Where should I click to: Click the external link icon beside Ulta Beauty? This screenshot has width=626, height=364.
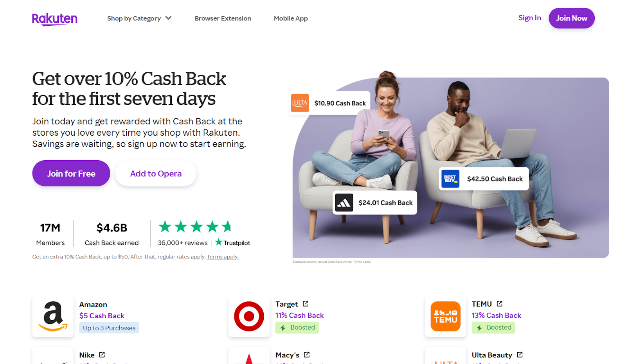(520, 355)
